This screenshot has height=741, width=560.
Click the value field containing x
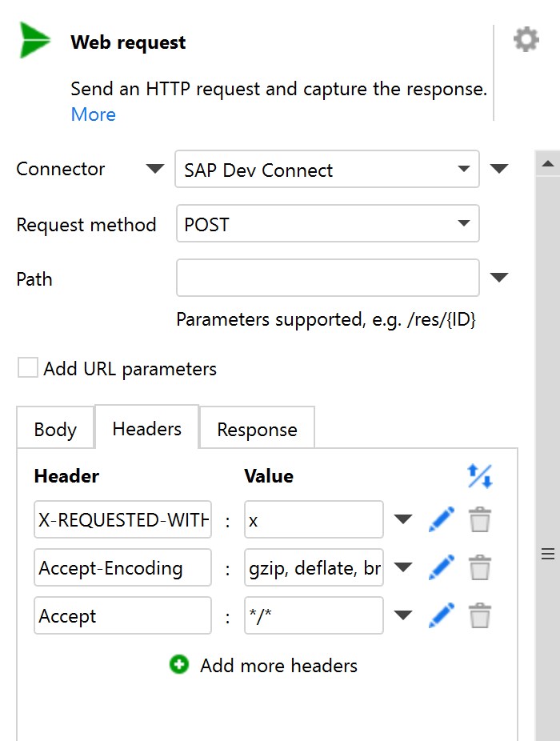click(314, 519)
